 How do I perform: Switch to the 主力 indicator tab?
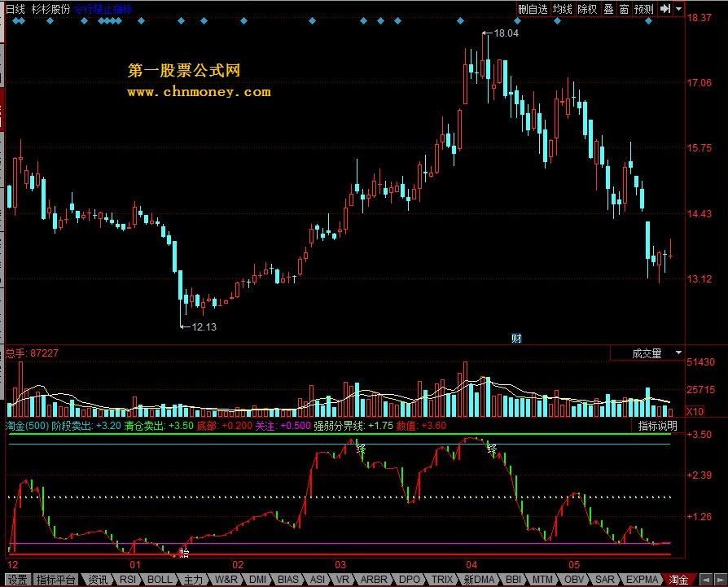click(x=193, y=580)
